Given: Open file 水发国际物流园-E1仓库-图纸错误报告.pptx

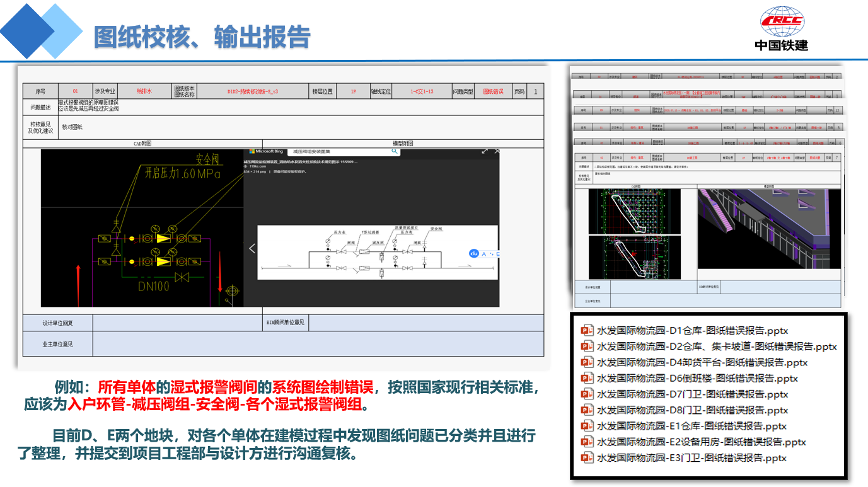Looking at the screenshot, I should tap(692, 426).
